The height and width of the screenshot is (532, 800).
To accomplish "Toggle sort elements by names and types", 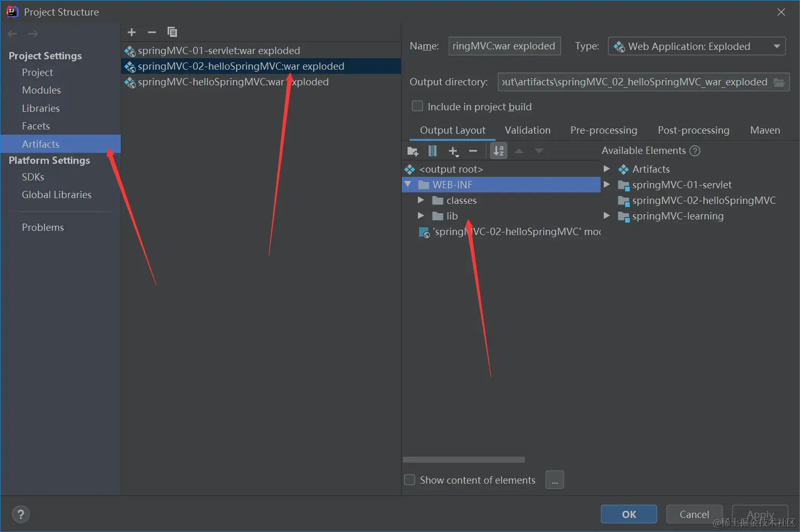I will point(499,151).
